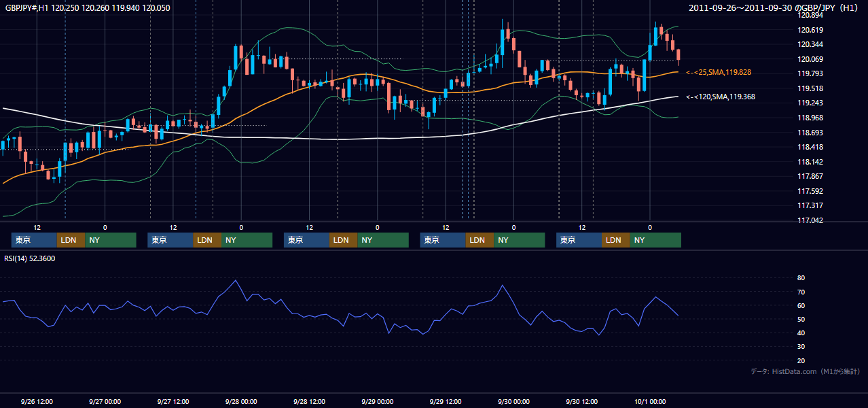The width and height of the screenshot is (868, 408).
Task: Click the RSI(14) 52.3600 indicator label
Action: tap(30, 258)
